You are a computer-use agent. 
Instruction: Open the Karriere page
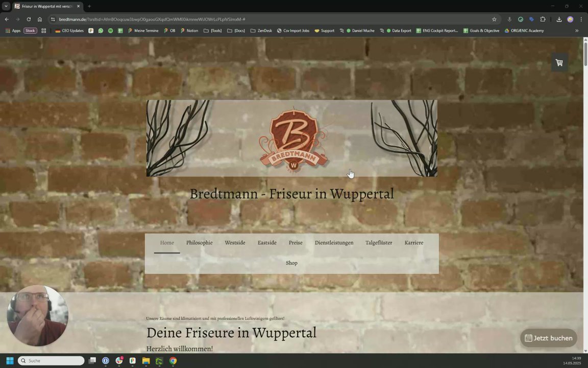tap(414, 243)
